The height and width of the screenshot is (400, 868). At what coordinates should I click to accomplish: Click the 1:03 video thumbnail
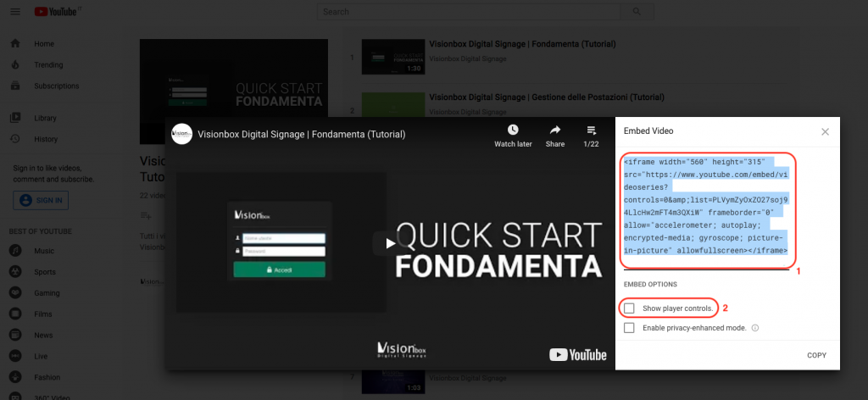[393, 381]
